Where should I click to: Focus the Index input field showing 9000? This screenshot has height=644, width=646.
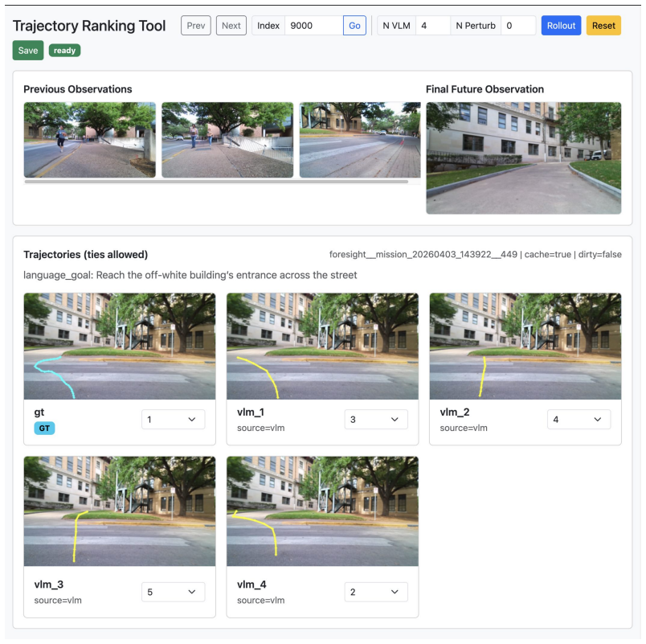pos(313,26)
